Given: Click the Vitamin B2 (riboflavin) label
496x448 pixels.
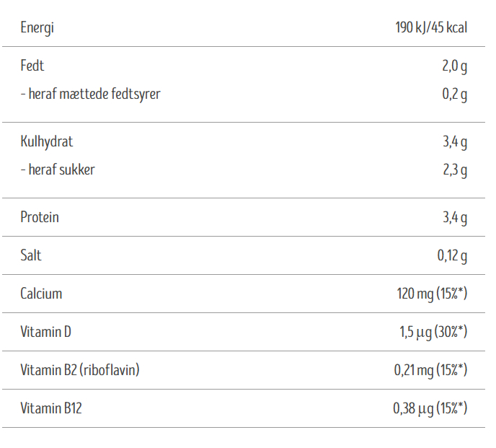Looking at the screenshot, I should [80, 370].
